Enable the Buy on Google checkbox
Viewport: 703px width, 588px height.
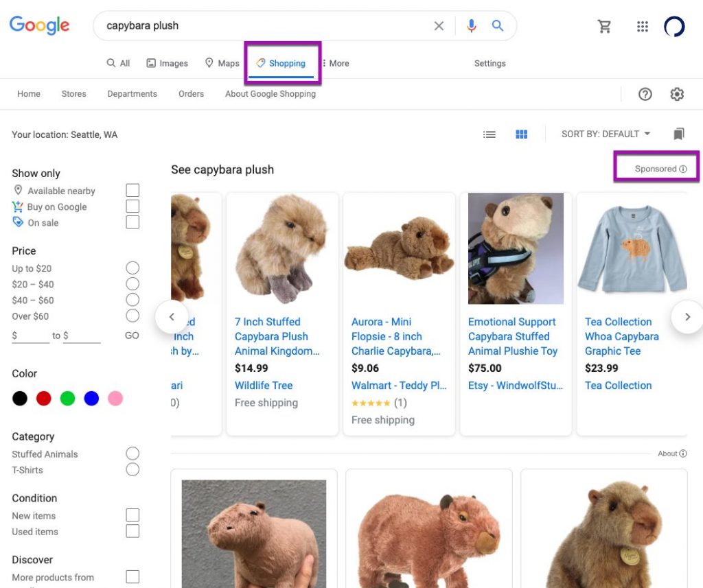tap(132, 206)
